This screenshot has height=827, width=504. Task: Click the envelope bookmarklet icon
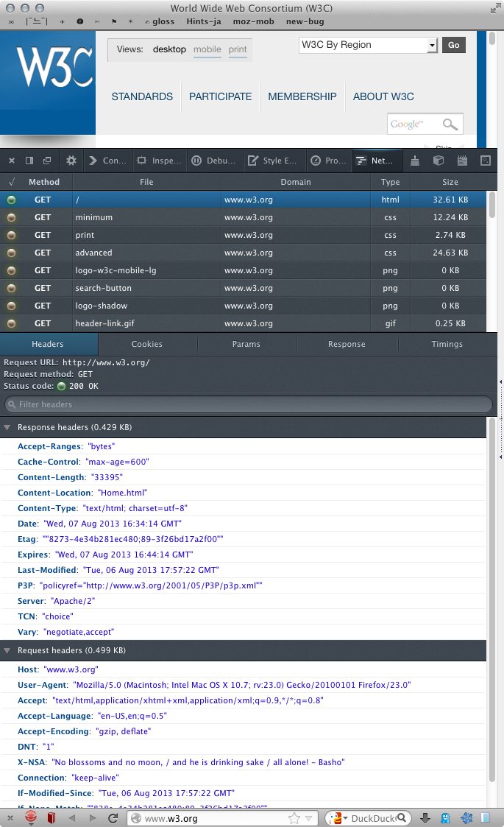tap(12, 22)
